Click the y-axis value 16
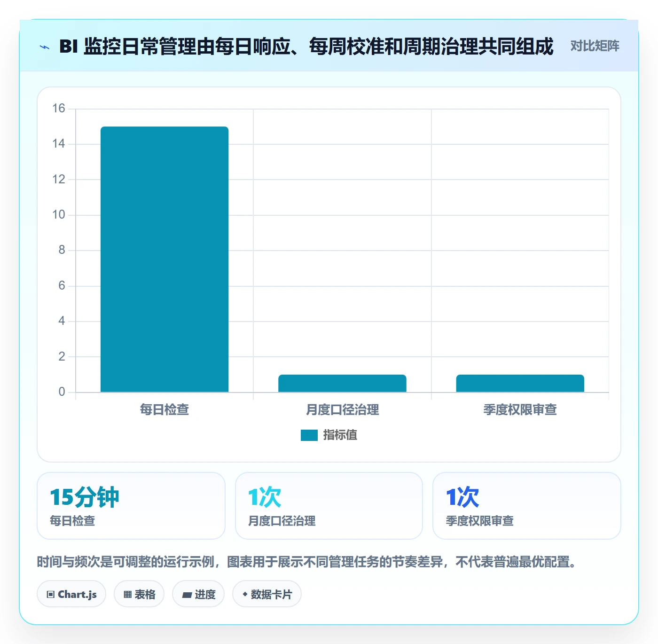This screenshot has width=658, height=644. point(59,109)
